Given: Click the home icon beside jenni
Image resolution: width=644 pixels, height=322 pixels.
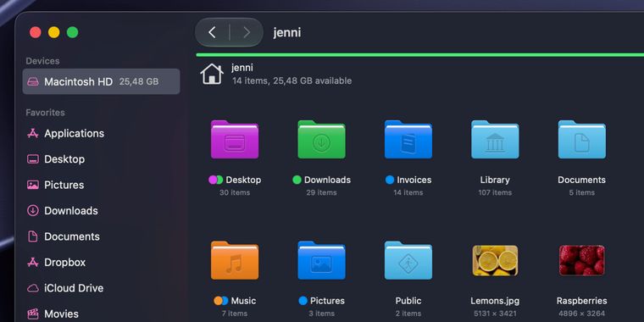Looking at the screenshot, I should 212,74.
